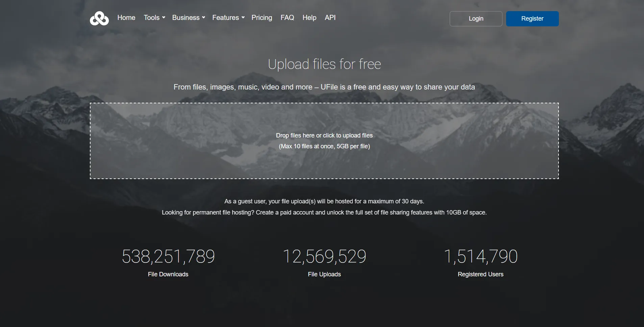Expand the Business dropdown
Viewport: 644px width, 327px height.
(188, 17)
